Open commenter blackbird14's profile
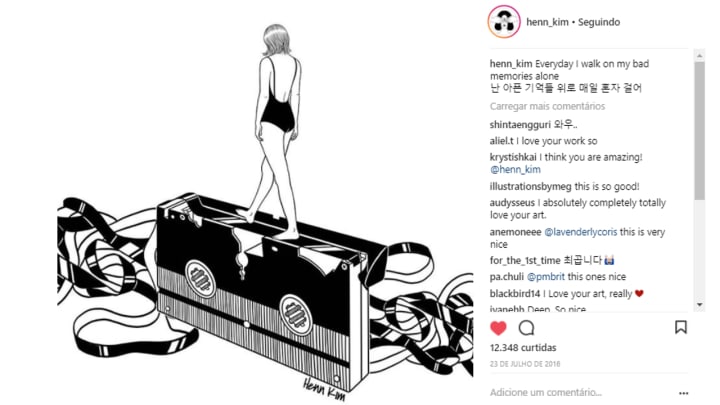 [x=515, y=293]
